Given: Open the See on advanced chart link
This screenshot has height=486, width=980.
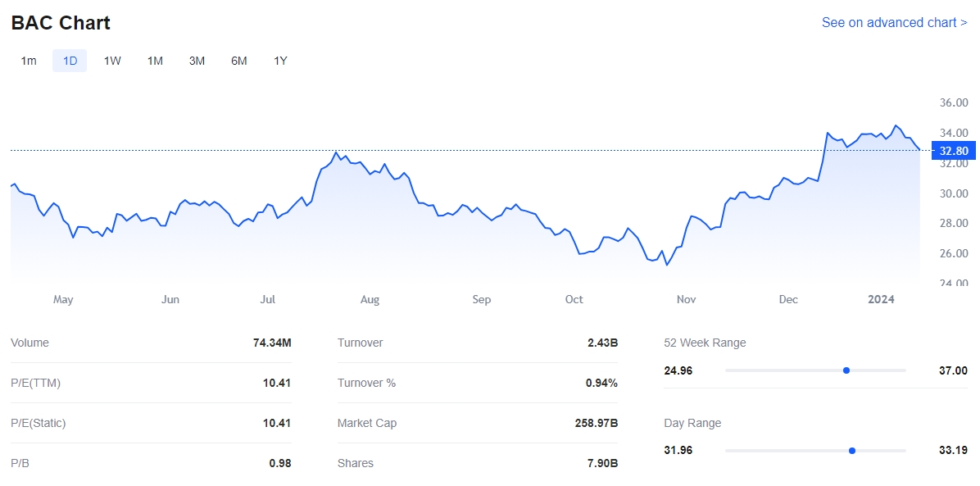Looking at the screenshot, I should (x=894, y=22).
